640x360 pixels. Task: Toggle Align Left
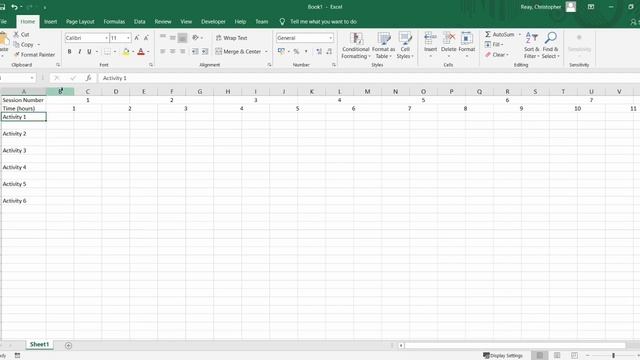coord(163,51)
